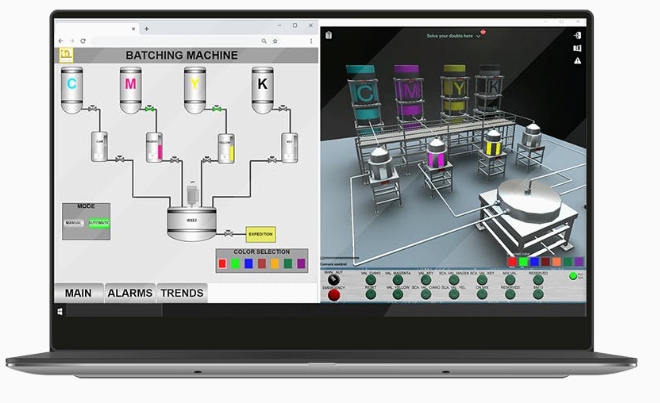Choose the blue swatch in COLOR SELECTION
Screen dimensions: 660x403
pos(248,264)
